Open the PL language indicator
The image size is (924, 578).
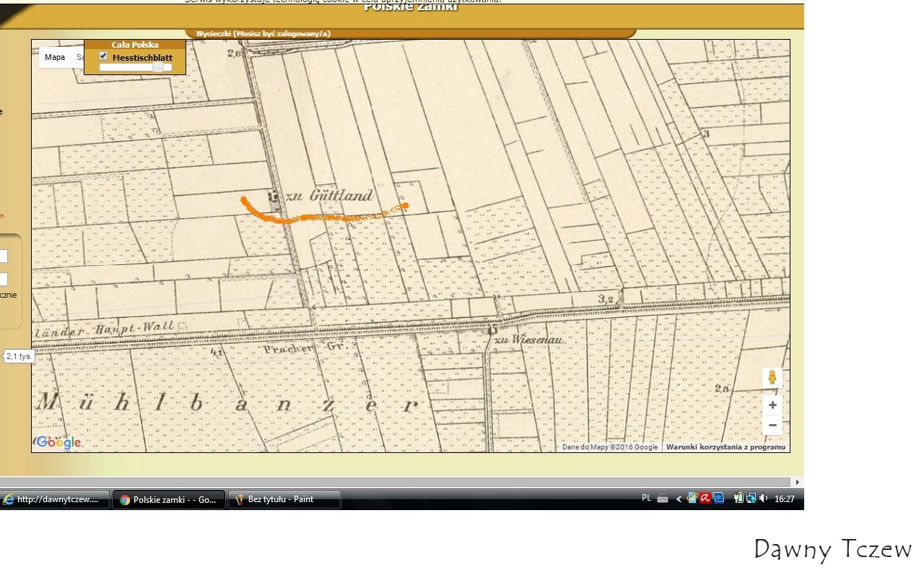[x=646, y=498]
